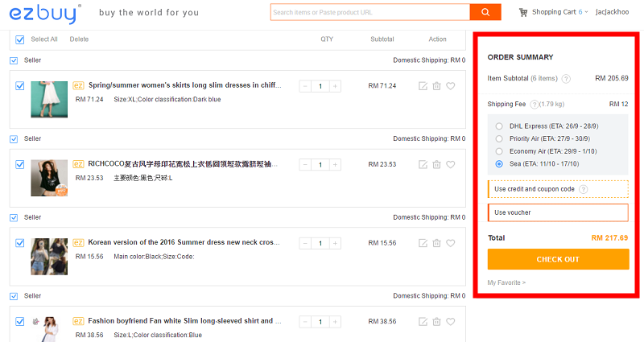
Task: Open My Favorite link
Action: pos(506,283)
